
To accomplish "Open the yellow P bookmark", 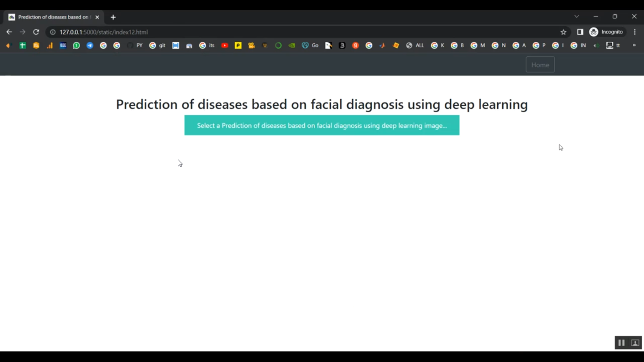I will (238, 45).
